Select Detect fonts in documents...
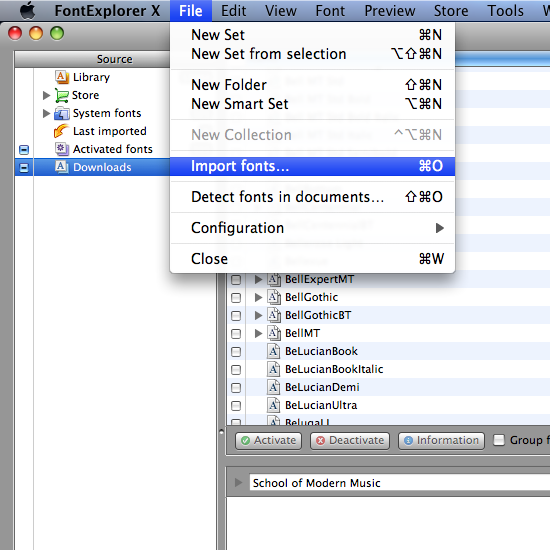Image resolution: width=550 pixels, height=550 pixels. (x=313, y=197)
